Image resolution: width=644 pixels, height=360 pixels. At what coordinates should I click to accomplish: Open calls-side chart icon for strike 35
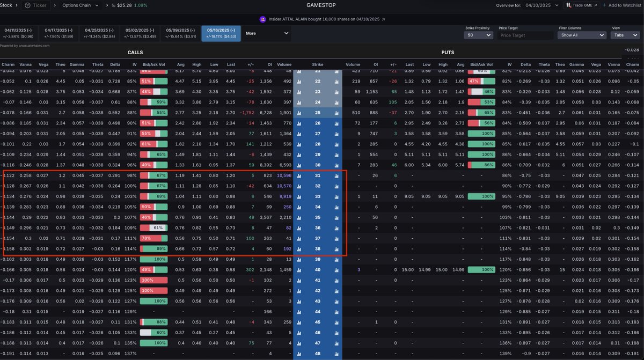(299, 217)
